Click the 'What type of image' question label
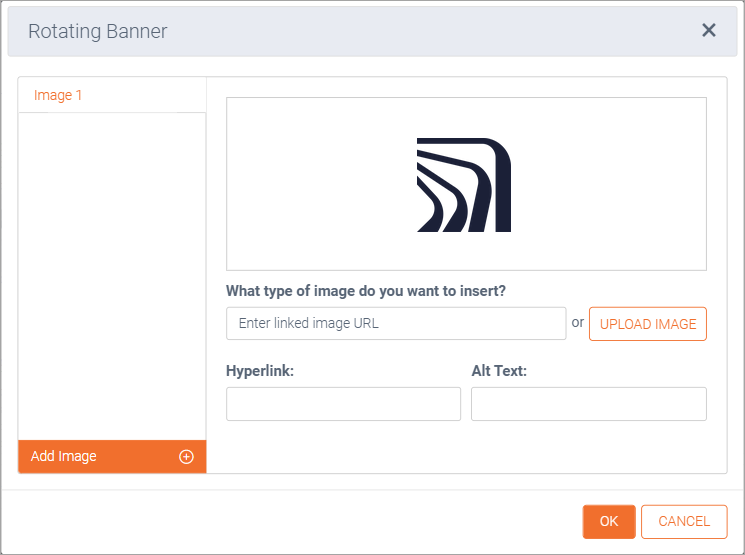745x555 pixels. click(x=366, y=291)
